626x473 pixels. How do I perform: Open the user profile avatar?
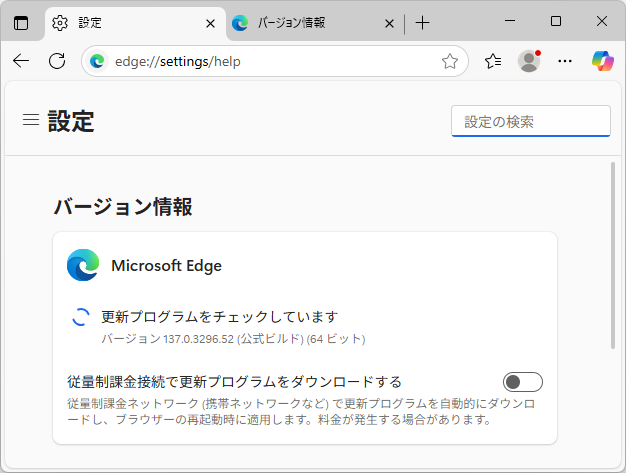529,61
